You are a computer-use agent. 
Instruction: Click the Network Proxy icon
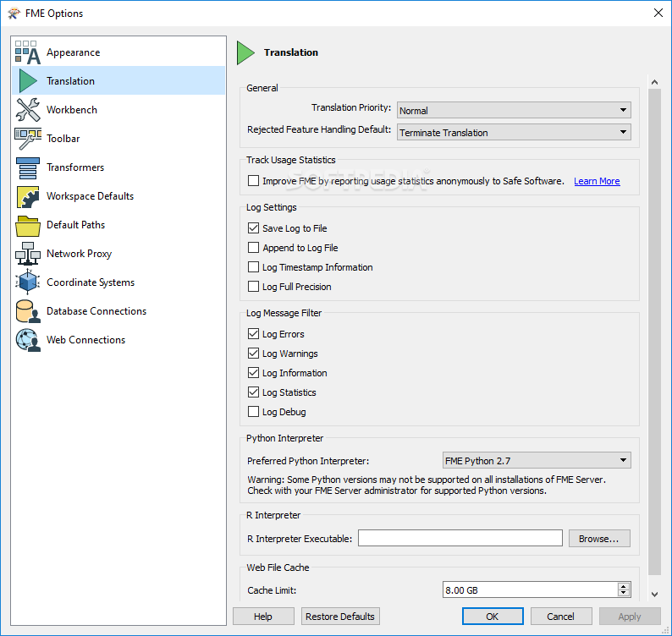[x=28, y=254]
